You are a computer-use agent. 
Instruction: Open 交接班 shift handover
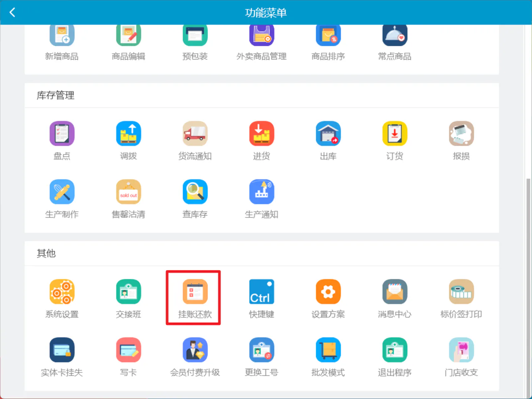(128, 299)
